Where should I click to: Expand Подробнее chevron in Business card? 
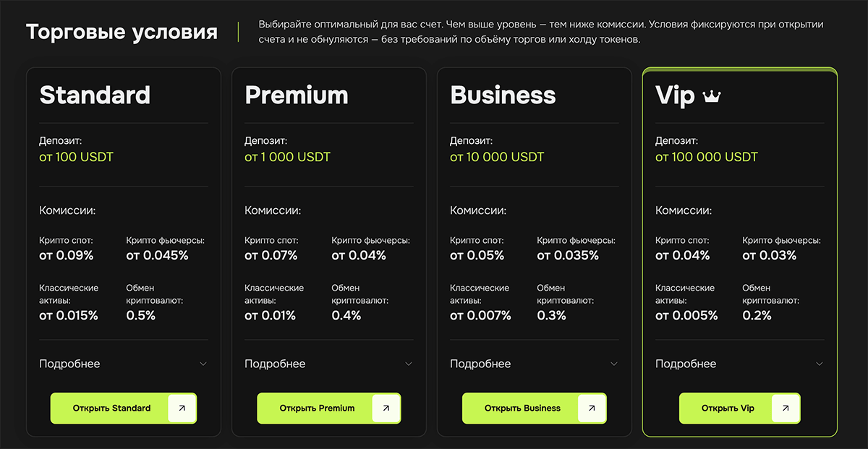coord(614,364)
